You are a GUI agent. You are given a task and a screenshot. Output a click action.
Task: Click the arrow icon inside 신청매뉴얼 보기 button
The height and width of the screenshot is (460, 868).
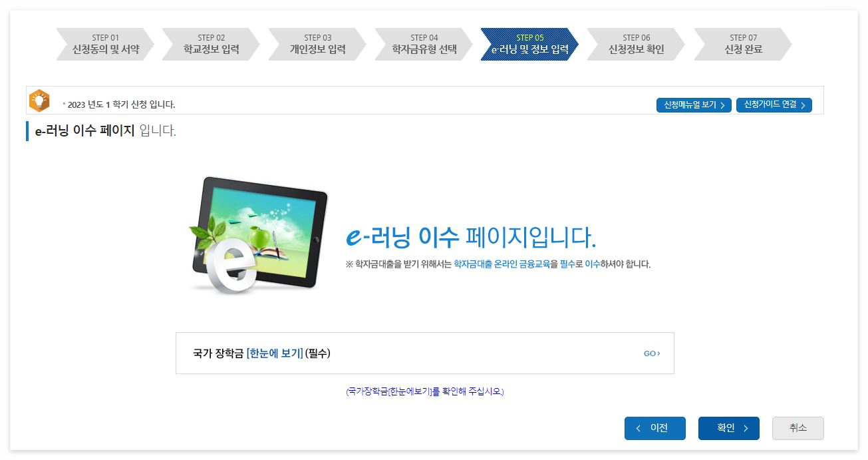723,105
